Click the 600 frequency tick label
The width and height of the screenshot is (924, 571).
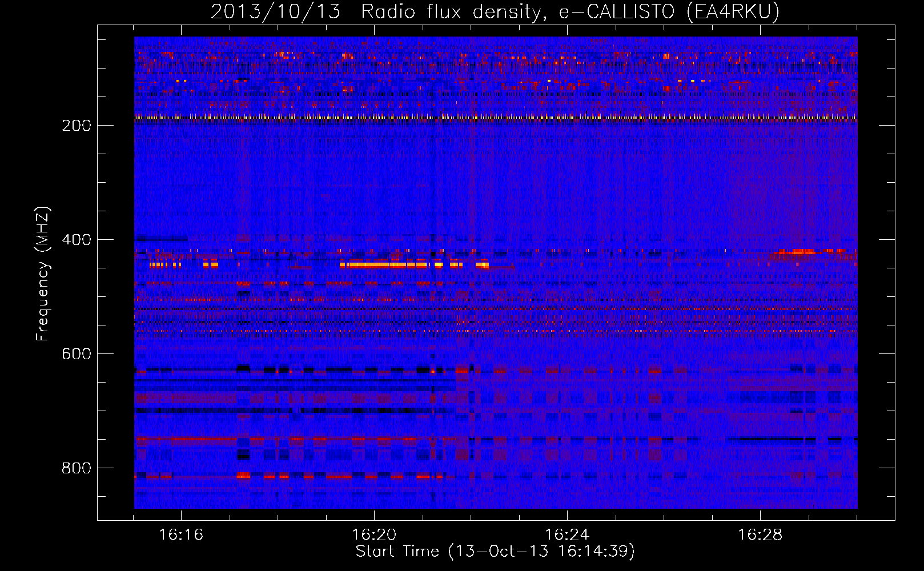pyautogui.click(x=77, y=354)
